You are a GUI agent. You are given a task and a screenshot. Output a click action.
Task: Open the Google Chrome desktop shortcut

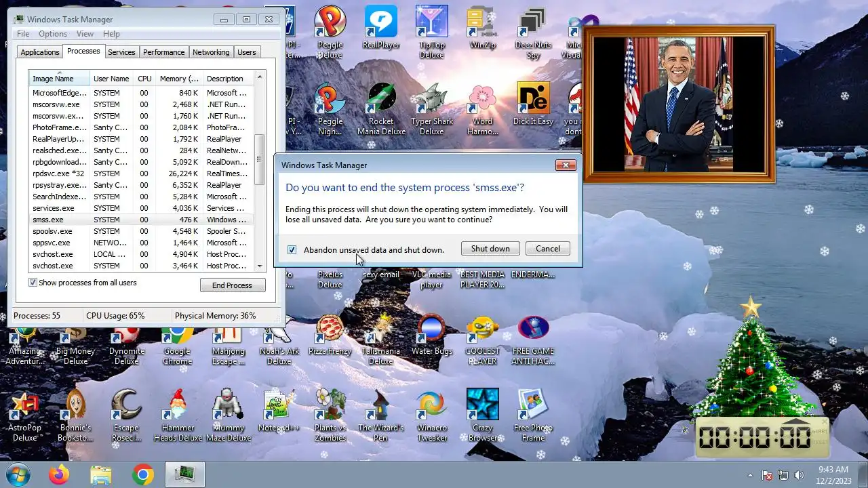pos(178,346)
